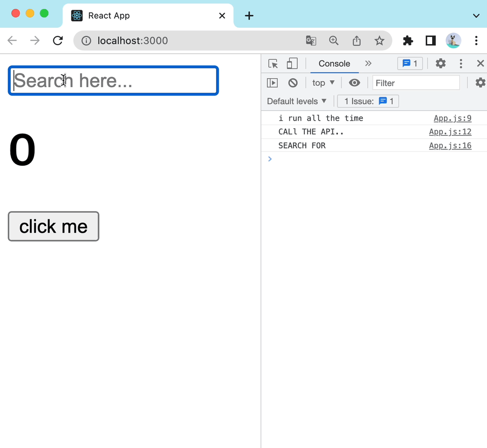Click the console Filter input
The width and height of the screenshot is (487, 448).
[416, 83]
